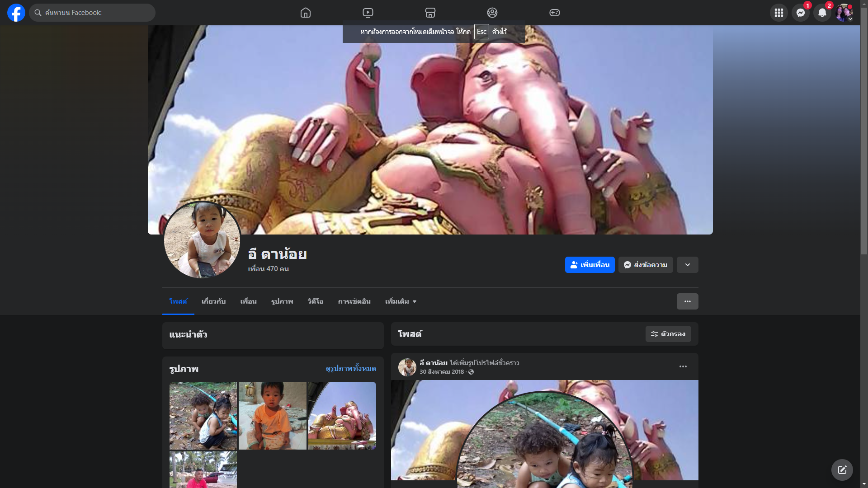Expand the account menu via profile avatar
Image resolution: width=868 pixels, height=488 pixels.
pos(844,13)
